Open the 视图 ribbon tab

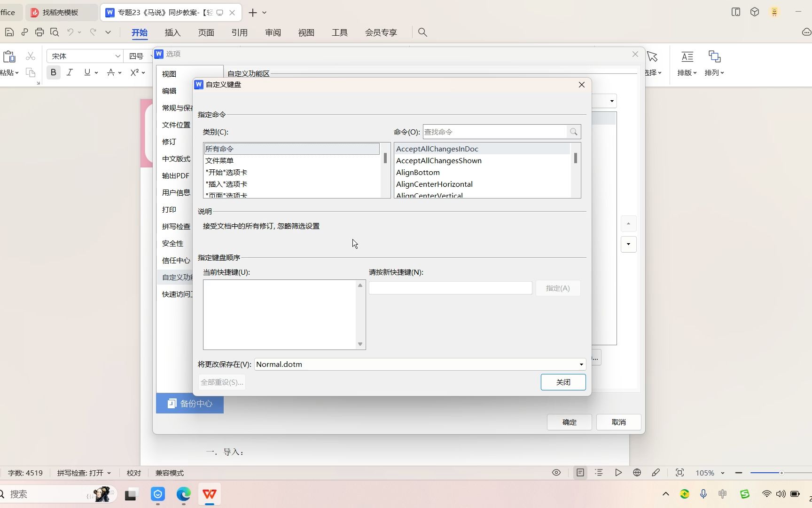coord(306,32)
